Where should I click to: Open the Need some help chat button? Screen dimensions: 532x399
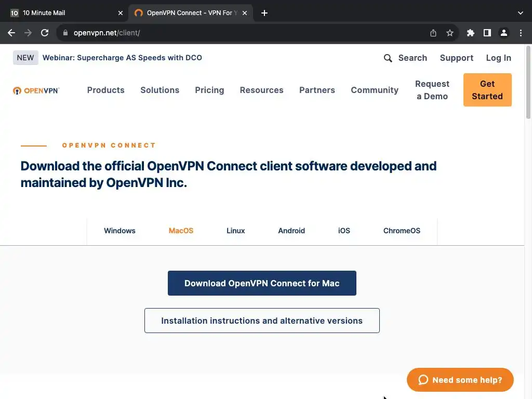(x=460, y=380)
